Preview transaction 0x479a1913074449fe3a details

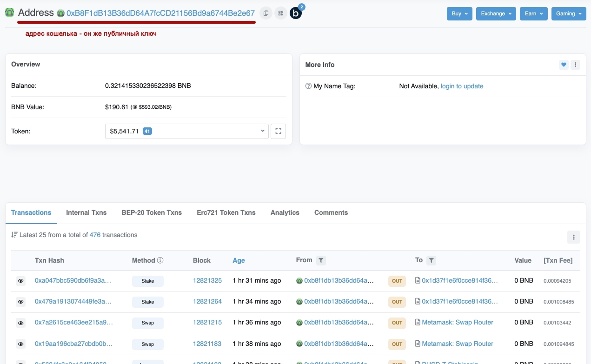[x=20, y=302]
